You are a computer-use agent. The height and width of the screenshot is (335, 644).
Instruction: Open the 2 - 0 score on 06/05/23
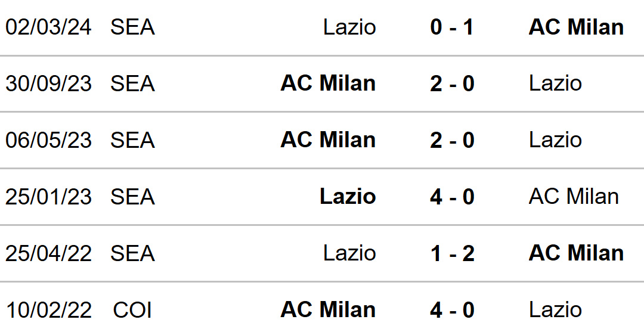(x=452, y=140)
